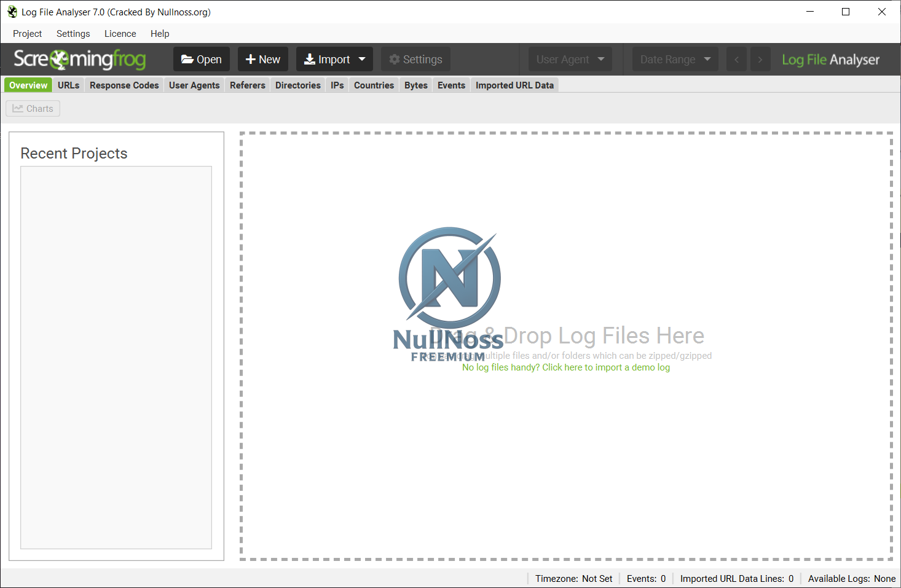Switch to the Events tab
The image size is (901, 588).
[452, 85]
